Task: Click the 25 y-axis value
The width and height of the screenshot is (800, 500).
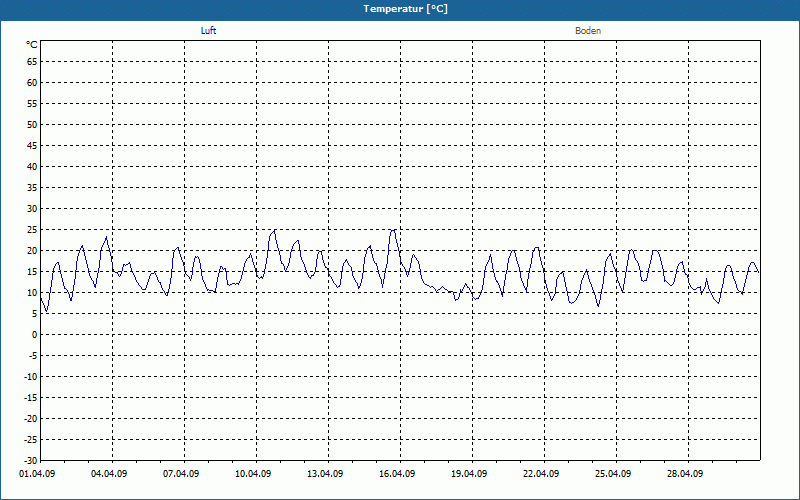Action: point(32,230)
